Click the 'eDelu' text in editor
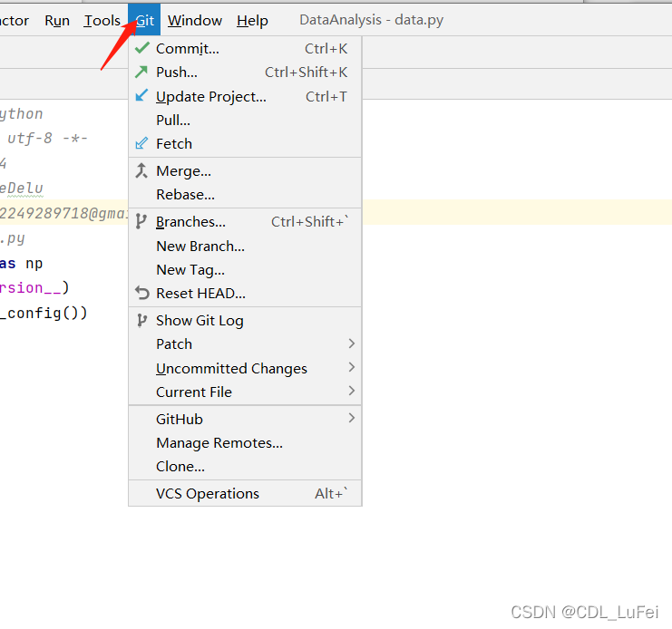The height and width of the screenshot is (629, 672). pyautogui.click(x=22, y=188)
